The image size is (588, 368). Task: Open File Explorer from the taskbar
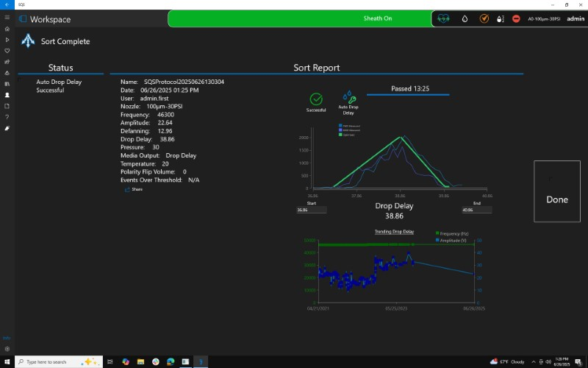pyautogui.click(x=140, y=361)
